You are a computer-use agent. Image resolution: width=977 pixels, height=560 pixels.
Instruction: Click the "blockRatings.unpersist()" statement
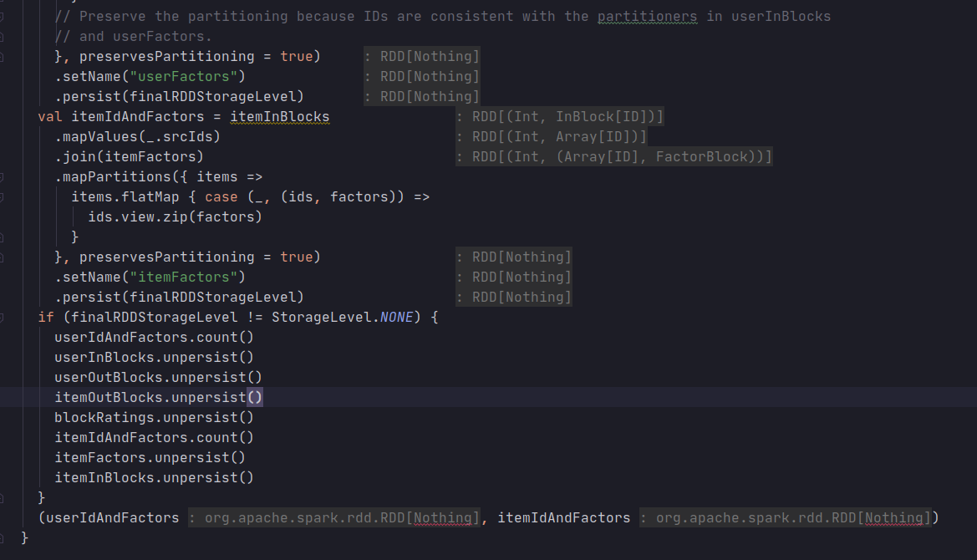point(154,417)
